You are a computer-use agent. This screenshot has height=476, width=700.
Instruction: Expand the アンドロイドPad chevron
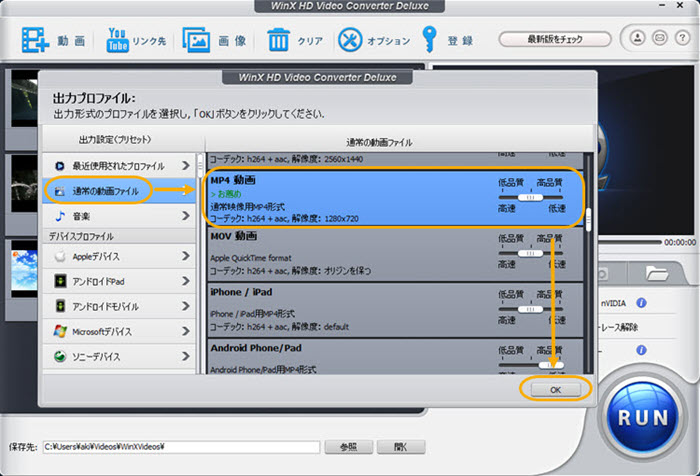186,281
